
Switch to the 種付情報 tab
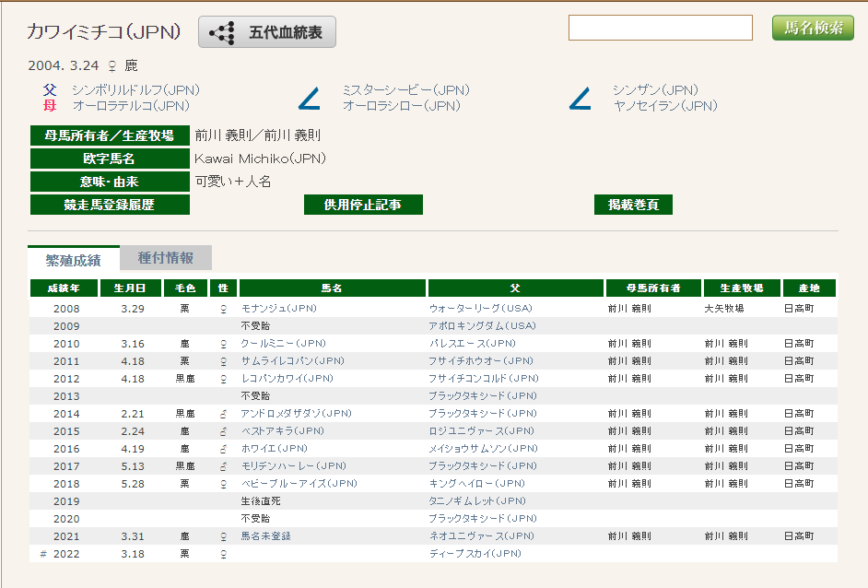tap(166, 258)
